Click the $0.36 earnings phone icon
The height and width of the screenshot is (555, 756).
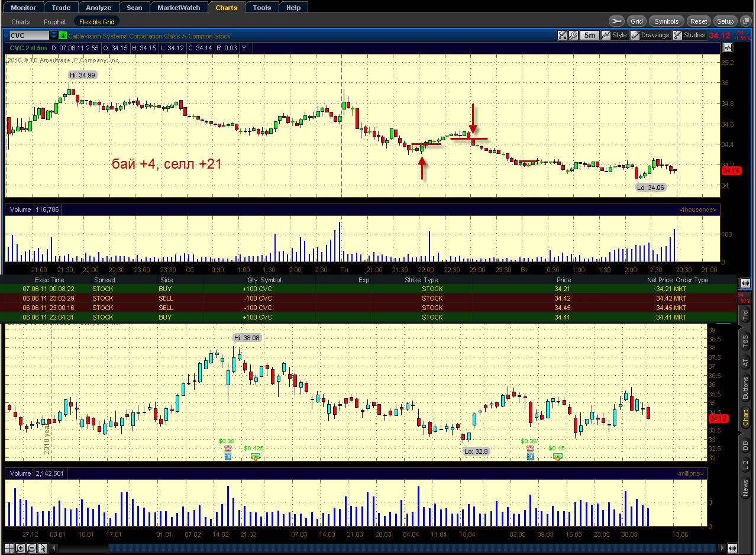[529, 449]
